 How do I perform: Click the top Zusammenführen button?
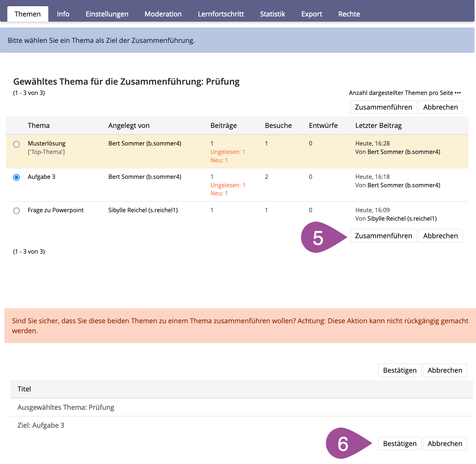(x=383, y=107)
